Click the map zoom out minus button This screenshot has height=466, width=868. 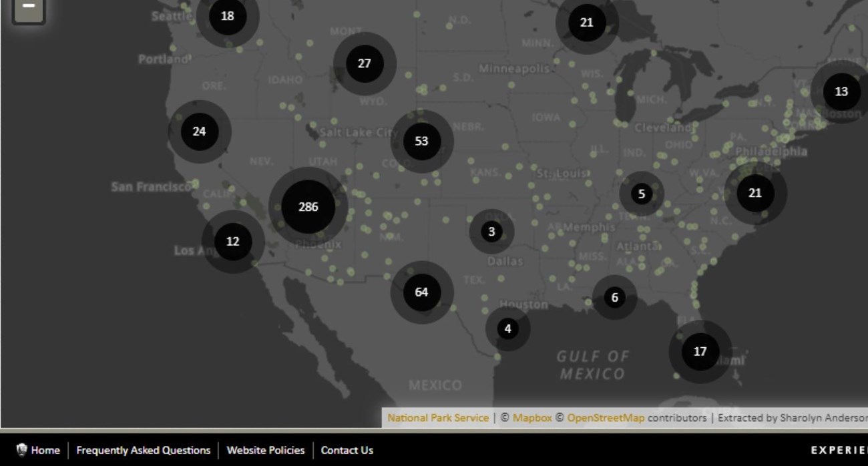[29, 7]
